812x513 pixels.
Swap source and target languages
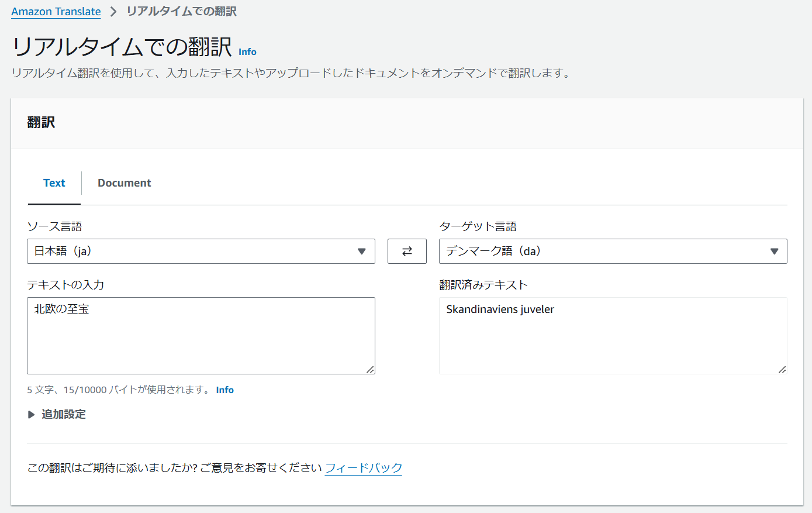(407, 251)
